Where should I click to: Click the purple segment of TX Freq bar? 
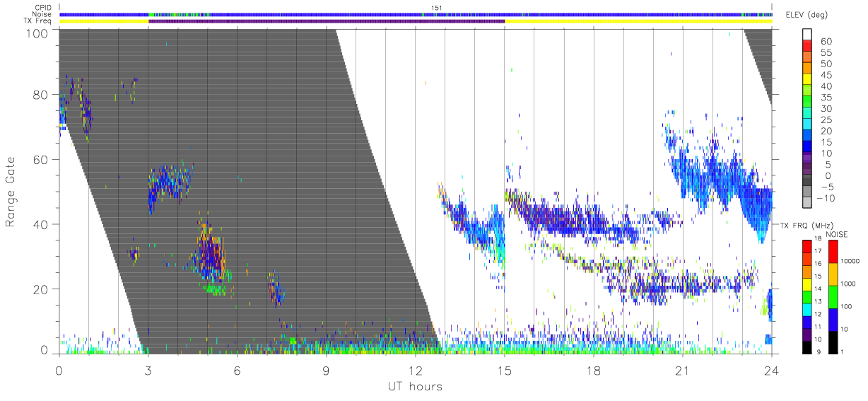pos(326,21)
